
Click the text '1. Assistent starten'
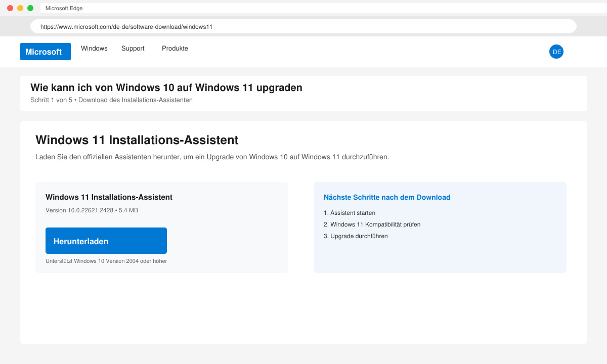(x=350, y=213)
